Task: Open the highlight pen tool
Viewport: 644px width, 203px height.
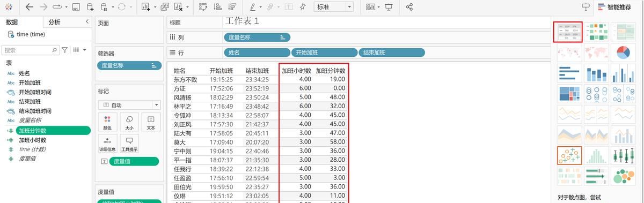Action: pyautogui.click(x=253, y=7)
